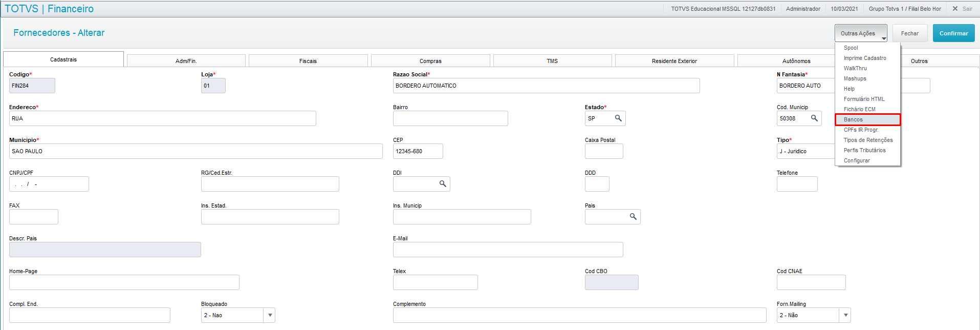Image resolution: width=980 pixels, height=330 pixels.
Task: Select Perfis Tributários from the menu
Action: pos(864,150)
